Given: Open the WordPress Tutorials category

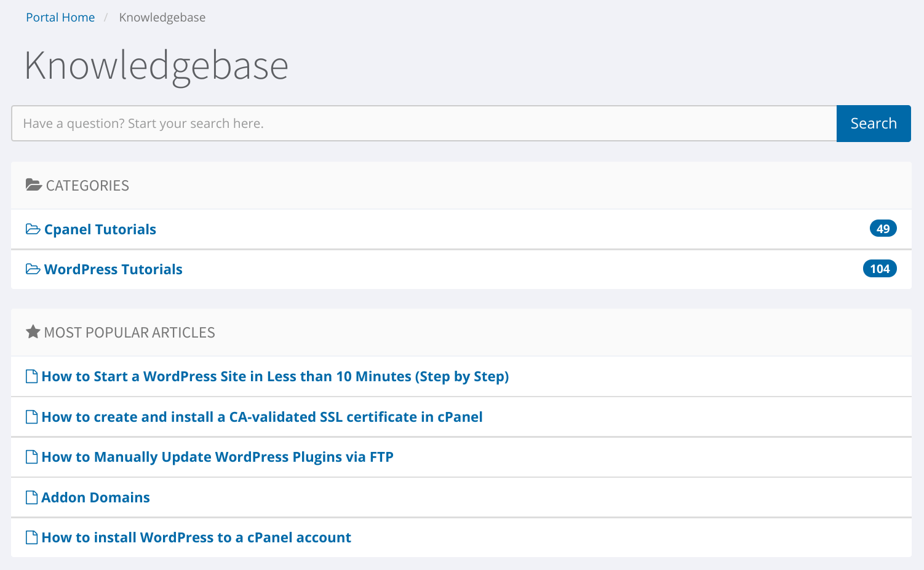Looking at the screenshot, I should [x=113, y=269].
